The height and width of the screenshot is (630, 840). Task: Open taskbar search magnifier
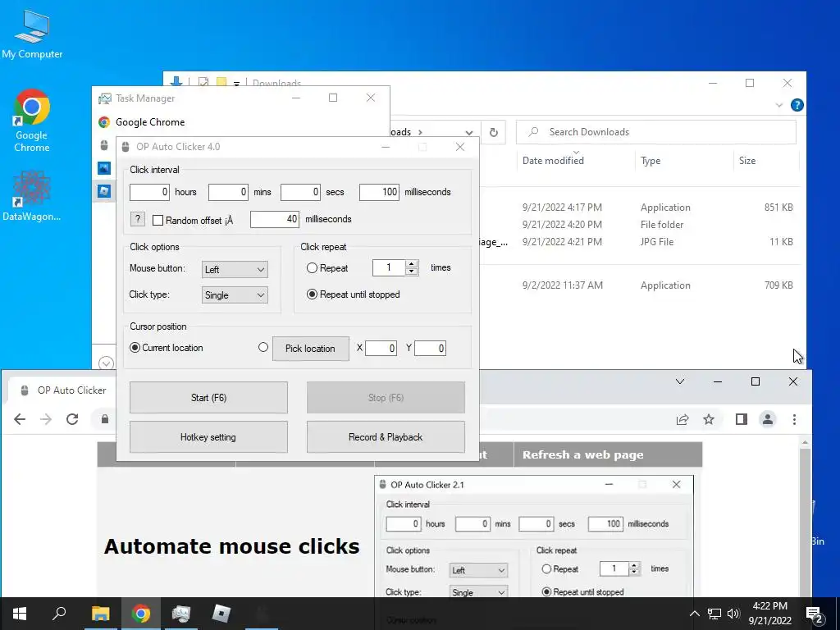coord(59,613)
